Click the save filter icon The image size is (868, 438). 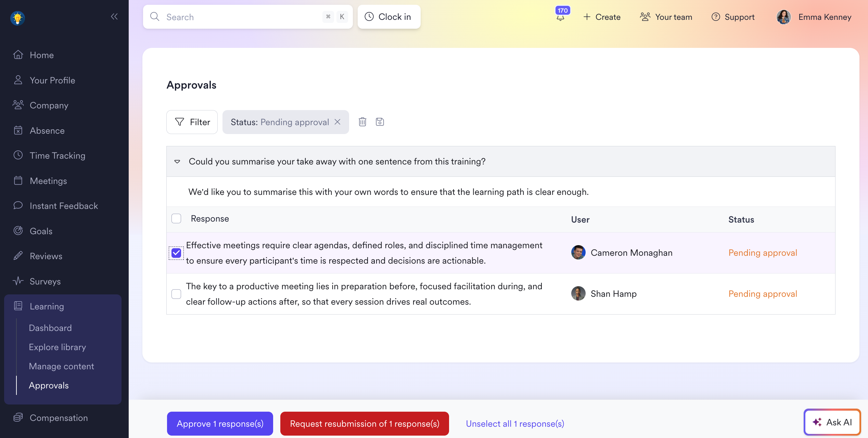tap(380, 122)
